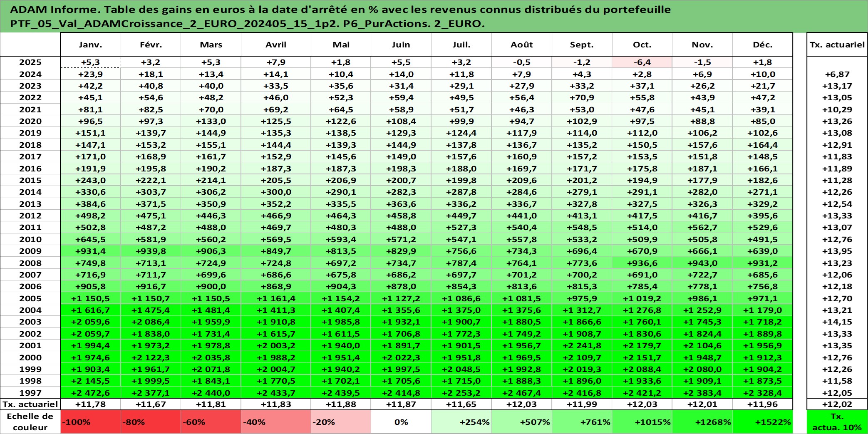Click the +11,78 actuarial rate under Janv.
This screenshot has height=434, width=868.
90,404
